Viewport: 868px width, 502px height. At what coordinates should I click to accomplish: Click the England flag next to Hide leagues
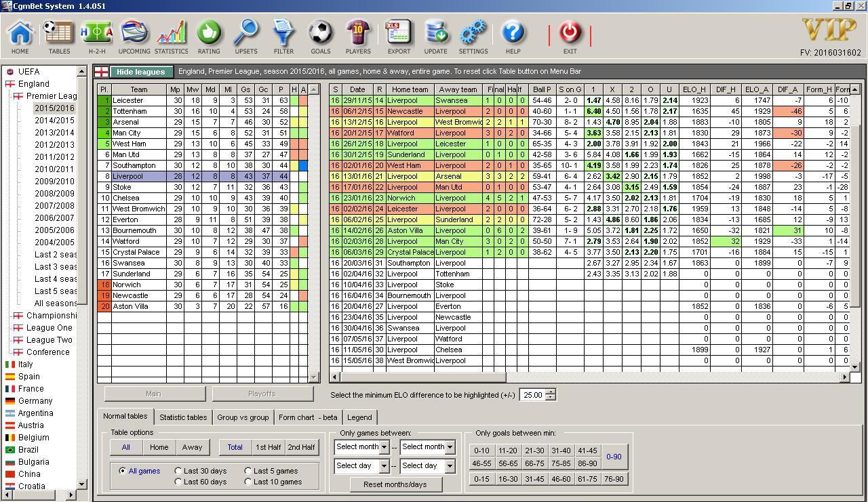click(x=101, y=72)
